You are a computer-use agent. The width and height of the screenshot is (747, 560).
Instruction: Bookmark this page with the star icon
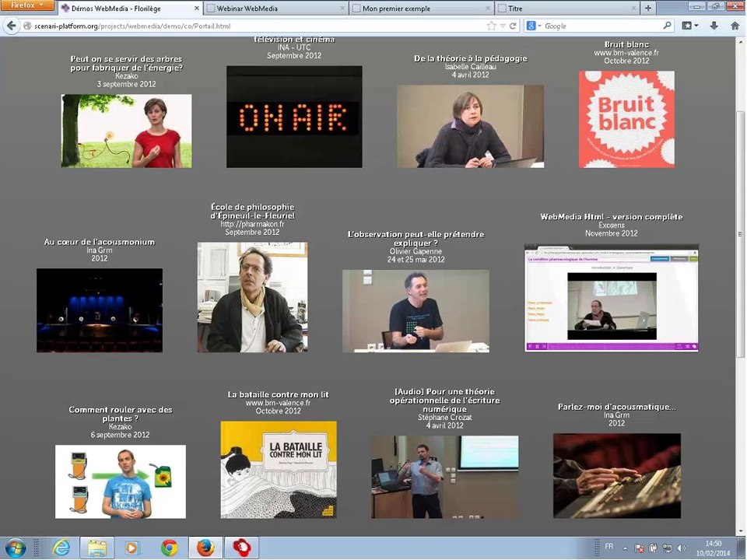click(x=491, y=26)
